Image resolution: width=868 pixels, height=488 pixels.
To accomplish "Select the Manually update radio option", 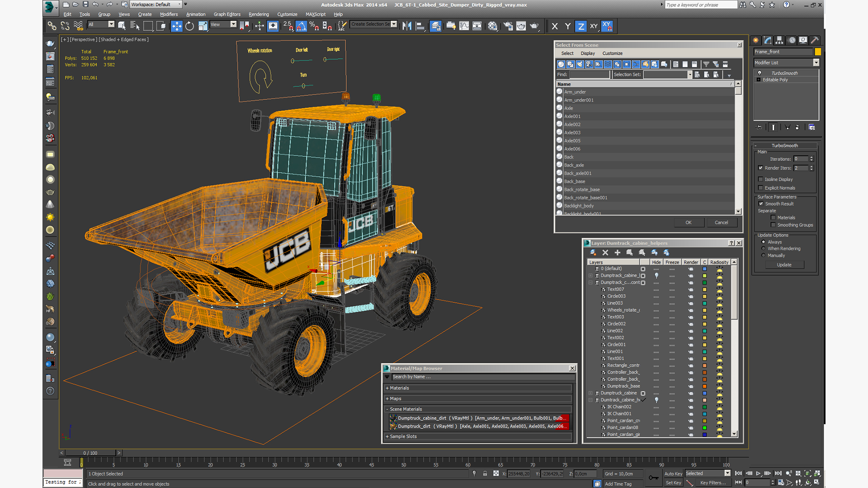I will [x=764, y=255].
